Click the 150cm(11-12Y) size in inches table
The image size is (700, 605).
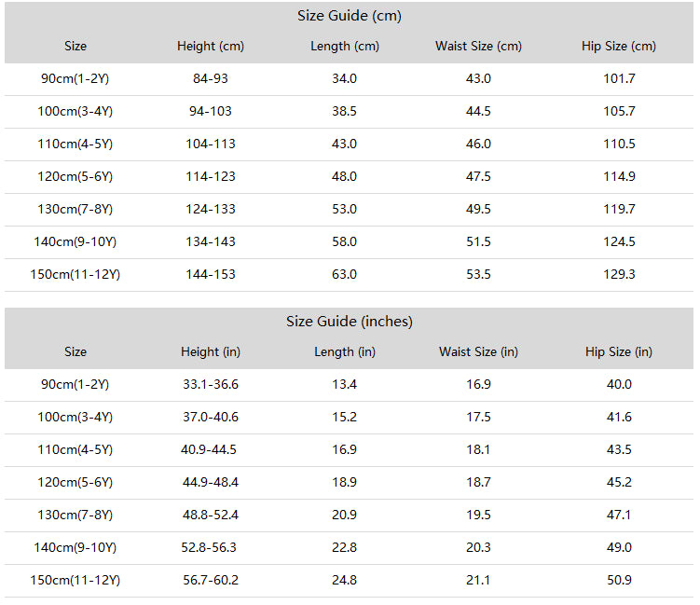(x=75, y=581)
